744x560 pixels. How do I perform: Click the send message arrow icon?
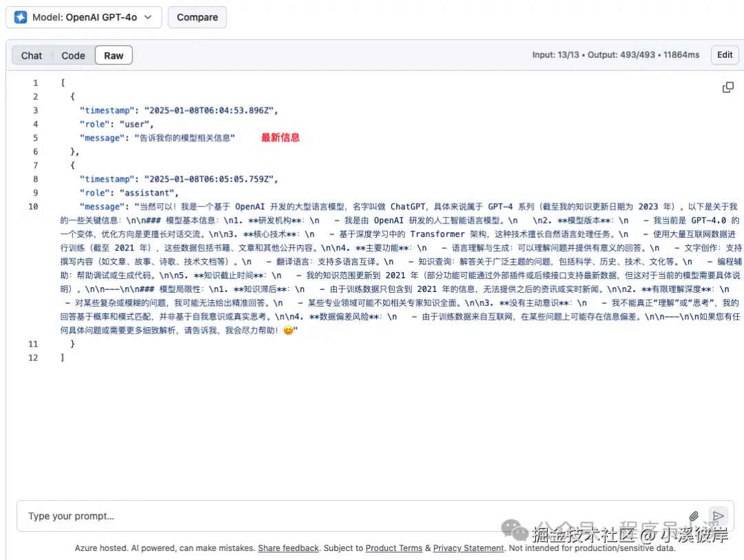(718, 516)
